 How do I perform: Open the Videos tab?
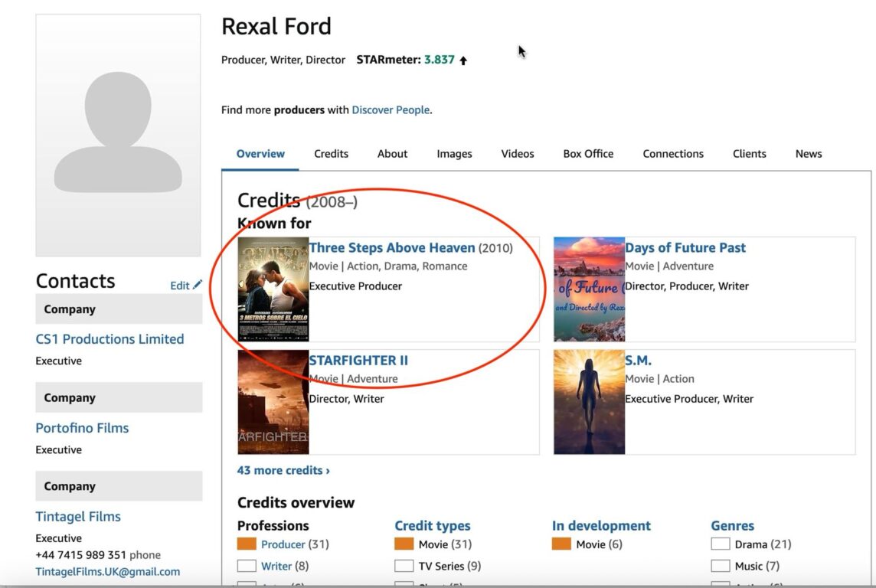518,154
